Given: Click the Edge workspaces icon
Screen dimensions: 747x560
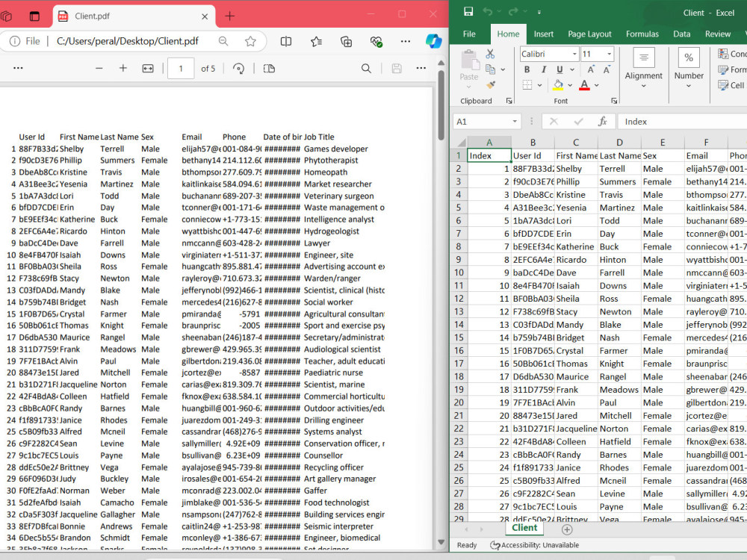Looking at the screenshot, I should (x=6, y=16).
